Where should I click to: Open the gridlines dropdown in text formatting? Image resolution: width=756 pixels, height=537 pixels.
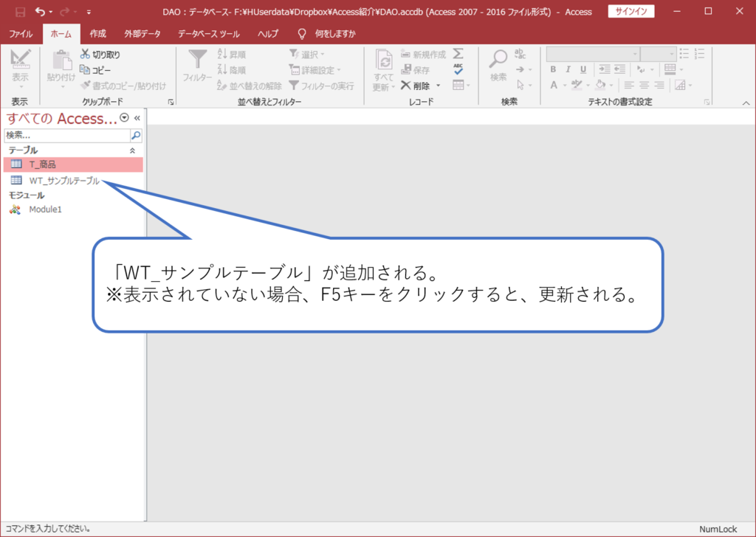tap(681, 69)
